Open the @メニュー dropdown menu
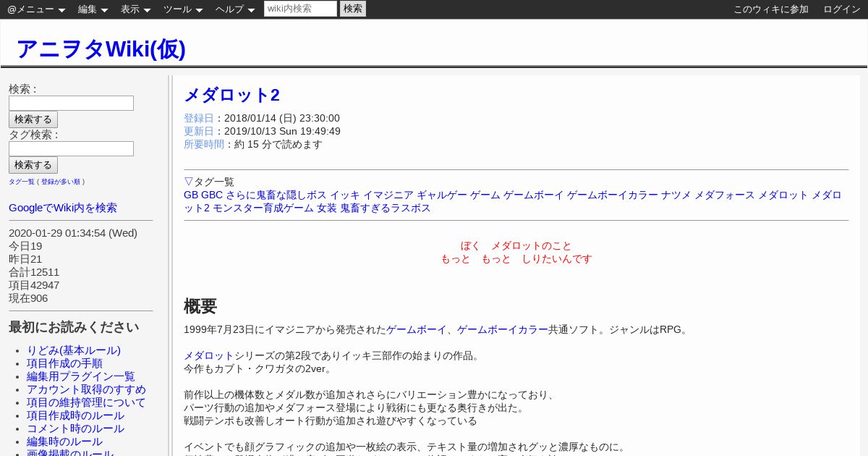This screenshot has width=868, height=456. [36, 9]
